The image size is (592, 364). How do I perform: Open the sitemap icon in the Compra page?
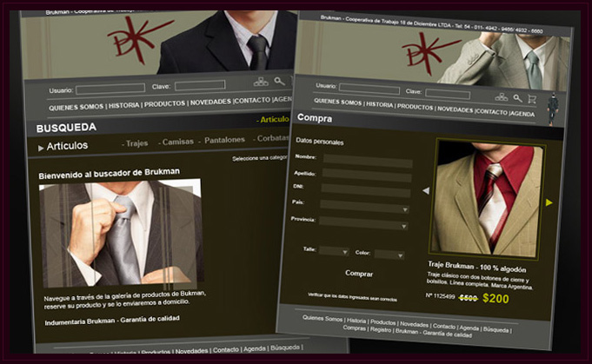[502, 97]
